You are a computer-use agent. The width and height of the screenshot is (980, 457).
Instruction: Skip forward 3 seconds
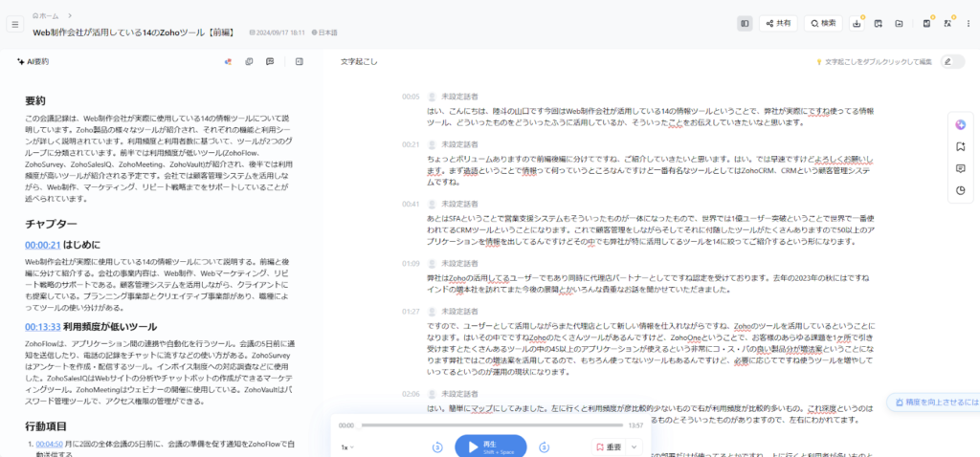[x=544, y=447]
